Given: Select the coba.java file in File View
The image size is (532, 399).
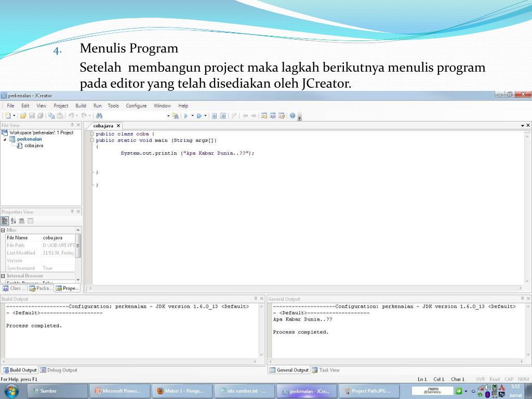Looking at the screenshot, I should tap(34, 145).
